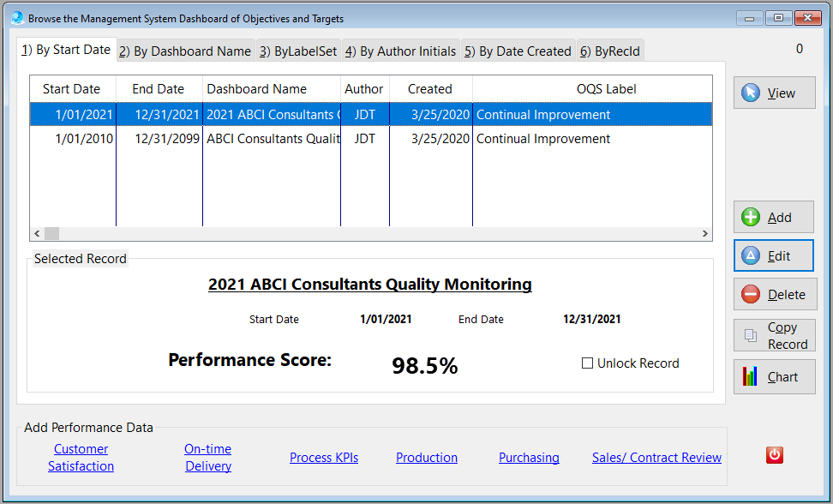Select the row starting 1/01/2010
833x504 pixels.
coord(371,139)
